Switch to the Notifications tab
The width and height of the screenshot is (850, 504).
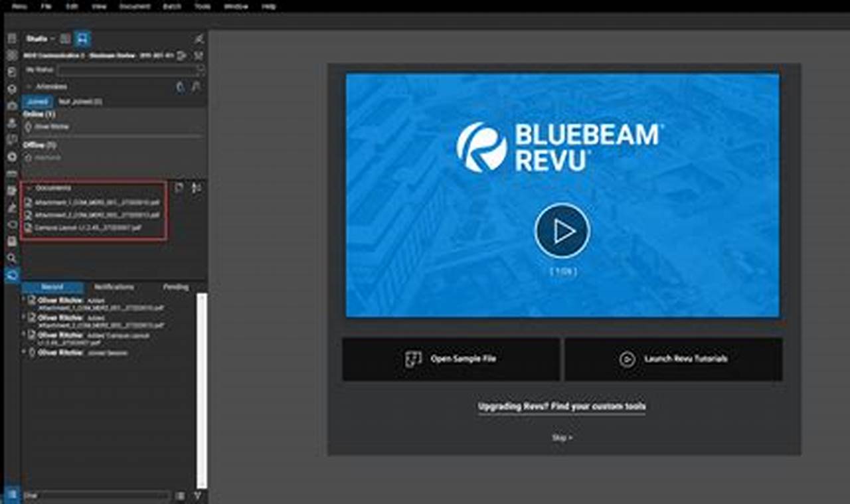tap(114, 287)
